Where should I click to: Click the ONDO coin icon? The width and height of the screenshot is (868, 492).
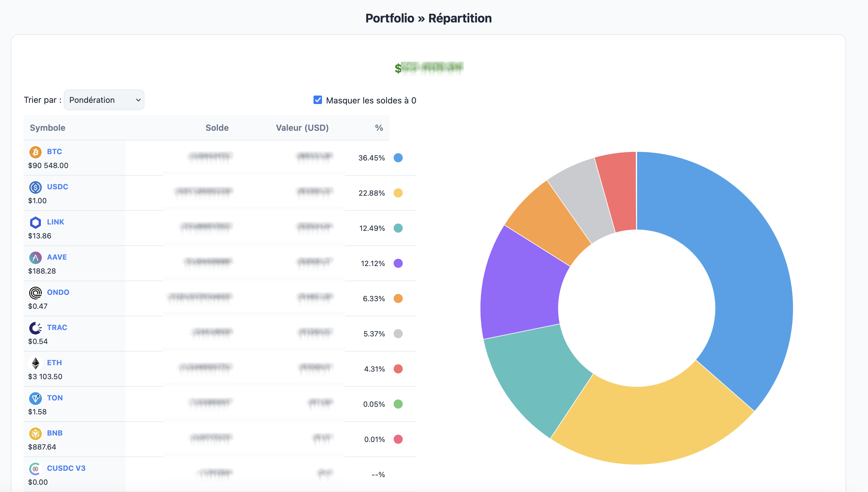[x=36, y=293]
